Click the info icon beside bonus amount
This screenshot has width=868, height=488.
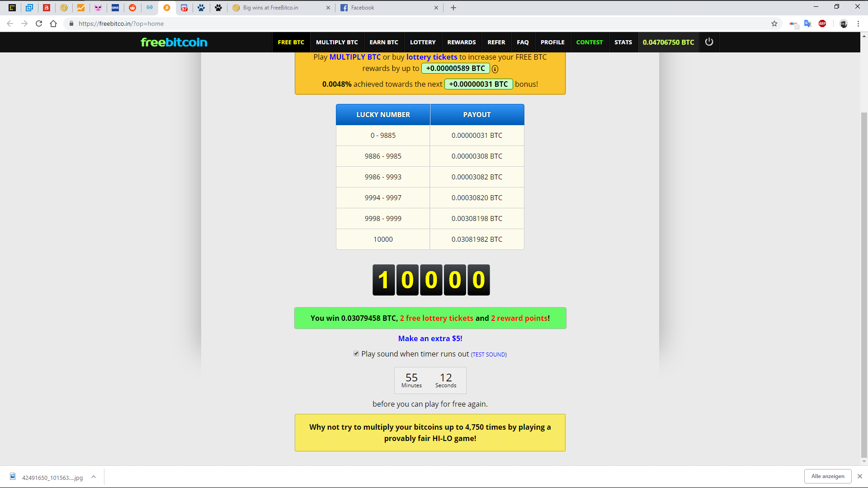pos(495,69)
